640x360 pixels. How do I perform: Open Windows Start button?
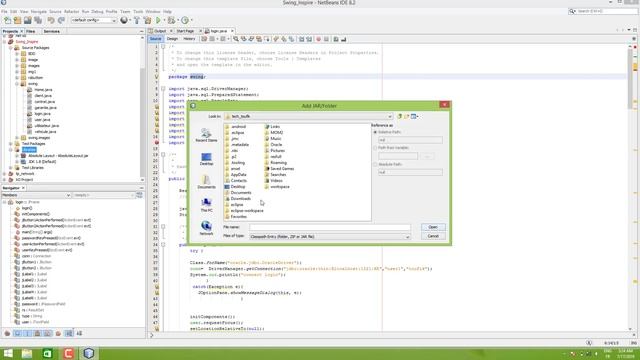pyautogui.click(x=8, y=353)
